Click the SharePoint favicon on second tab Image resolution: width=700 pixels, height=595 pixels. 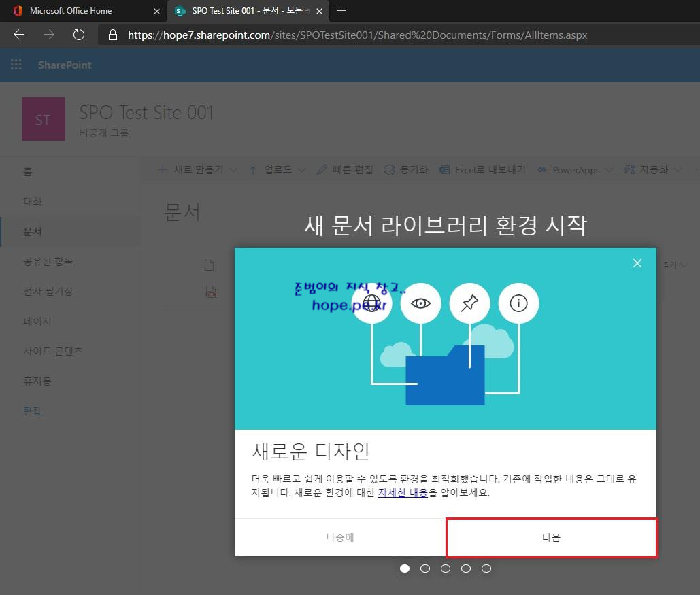pos(180,11)
